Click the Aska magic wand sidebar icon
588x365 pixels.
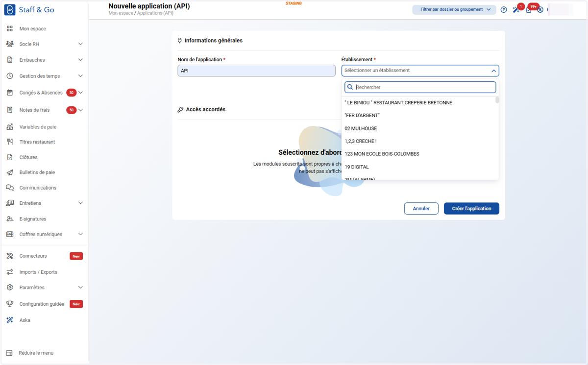[10, 320]
